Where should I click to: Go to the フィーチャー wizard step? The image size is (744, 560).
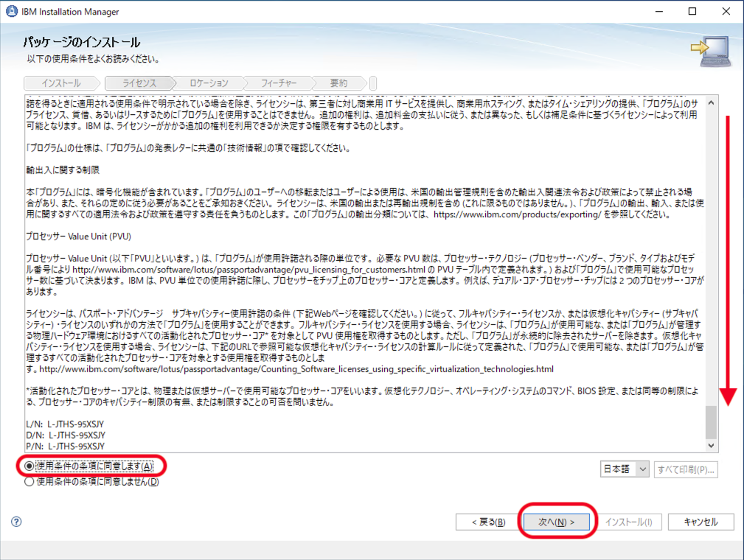tap(279, 83)
